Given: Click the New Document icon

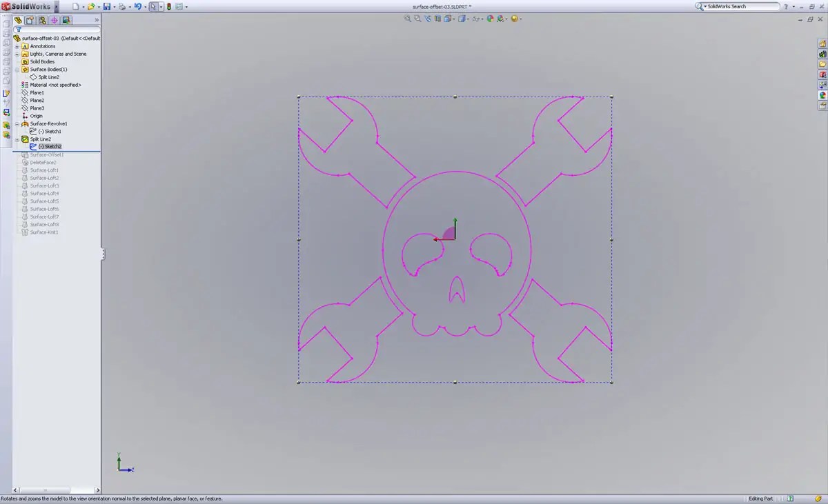Looking at the screenshot, I should point(76,6).
